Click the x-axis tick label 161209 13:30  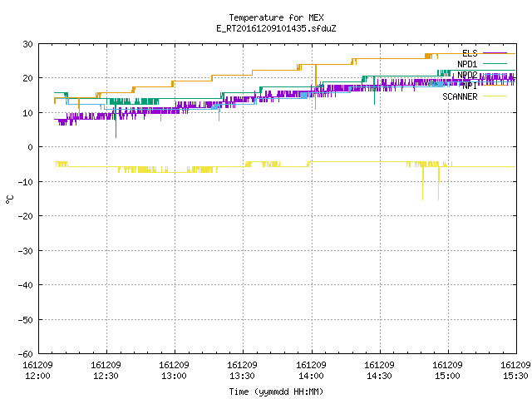(x=242, y=371)
